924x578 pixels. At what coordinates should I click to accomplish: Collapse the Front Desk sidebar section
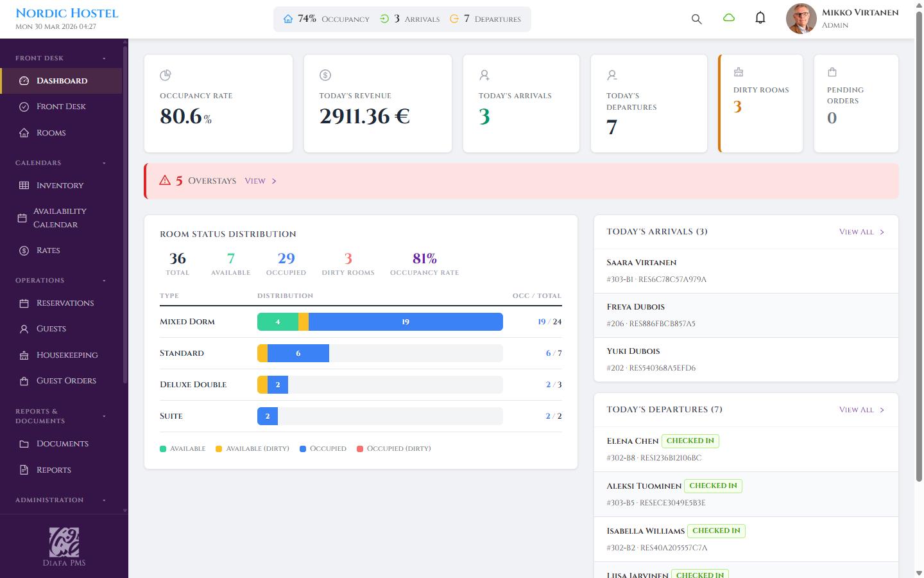click(x=104, y=58)
